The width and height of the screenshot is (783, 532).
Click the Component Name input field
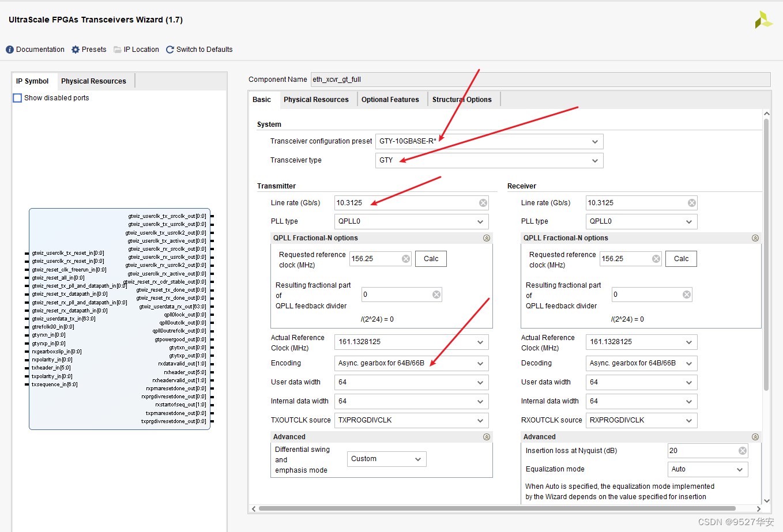[x=540, y=80]
